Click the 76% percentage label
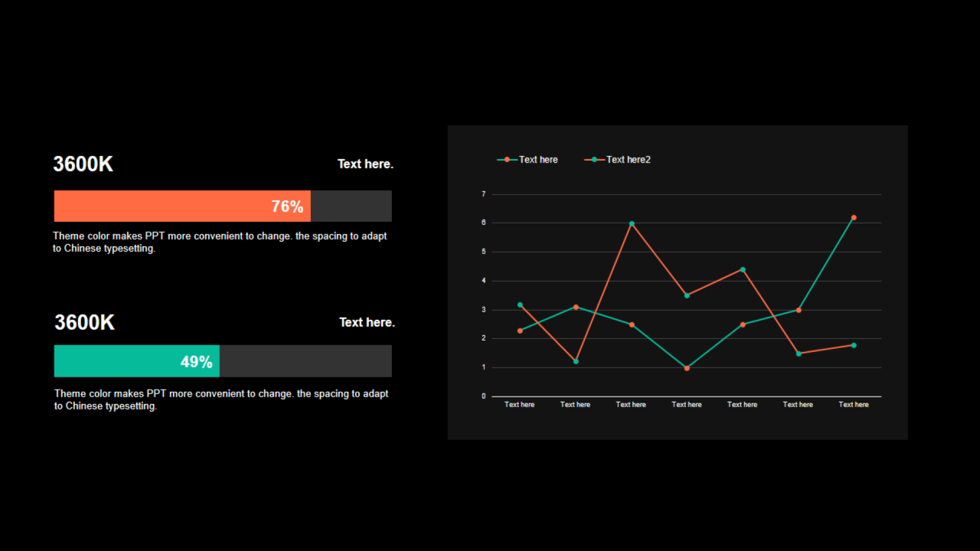This screenshot has width=980, height=551. click(x=287, y=207)
